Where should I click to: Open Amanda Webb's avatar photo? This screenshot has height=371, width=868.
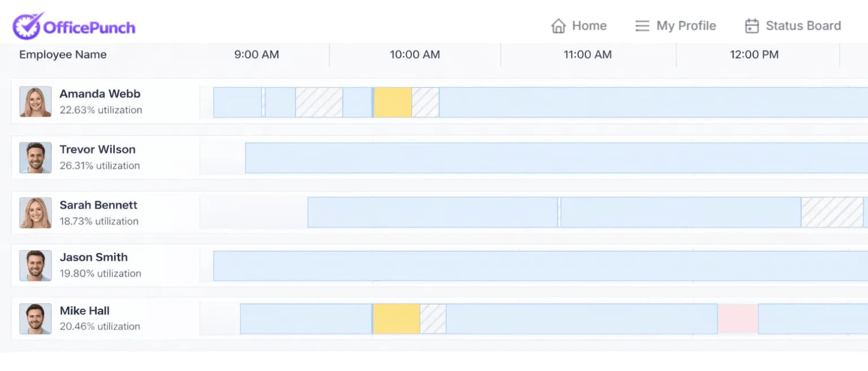tap(35, 102)
